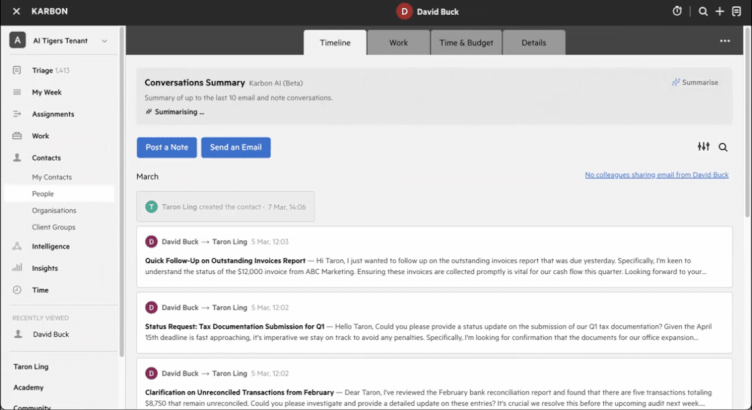The height and width of the screenshot is (410, 752).
Task: Click the Time clock icon
Action: coord(17,290)
